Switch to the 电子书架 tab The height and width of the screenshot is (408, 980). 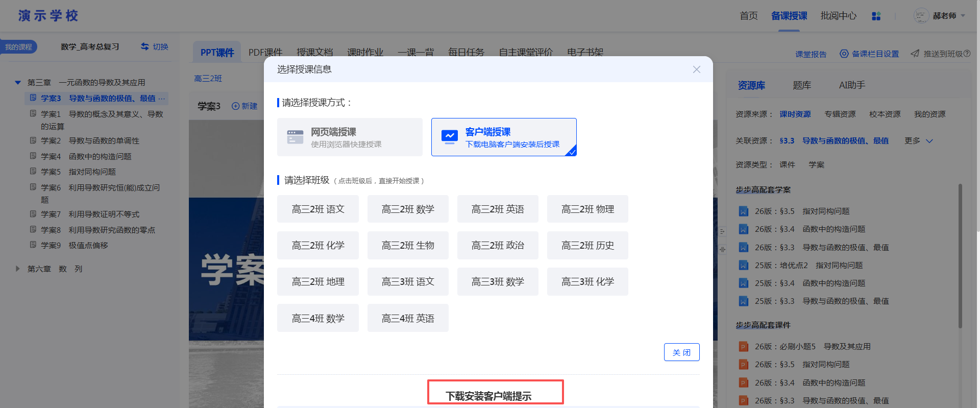click(585, 53)
